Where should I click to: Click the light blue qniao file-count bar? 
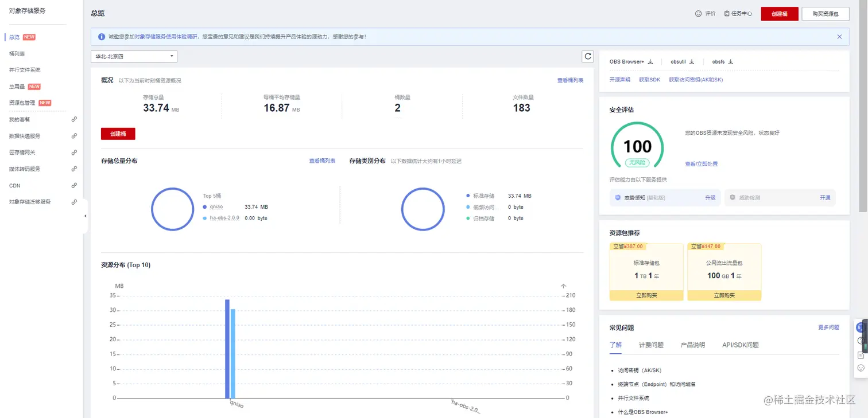[233, 353]
